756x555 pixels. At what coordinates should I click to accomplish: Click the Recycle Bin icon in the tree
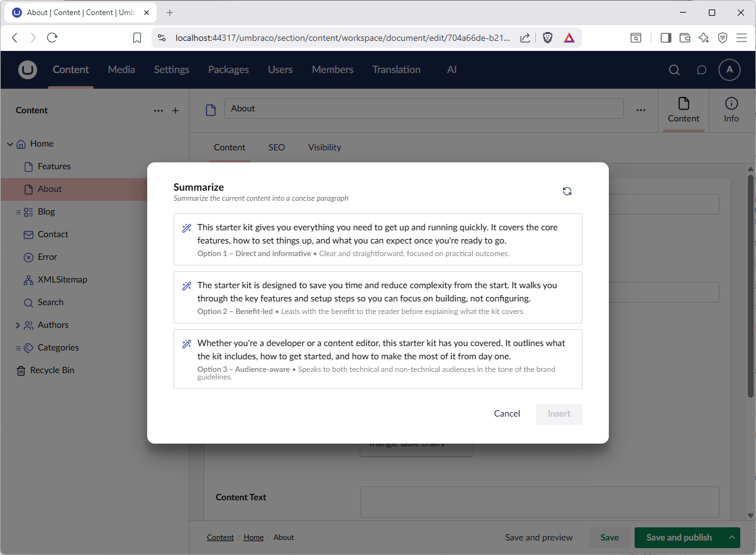pos(21,370)
